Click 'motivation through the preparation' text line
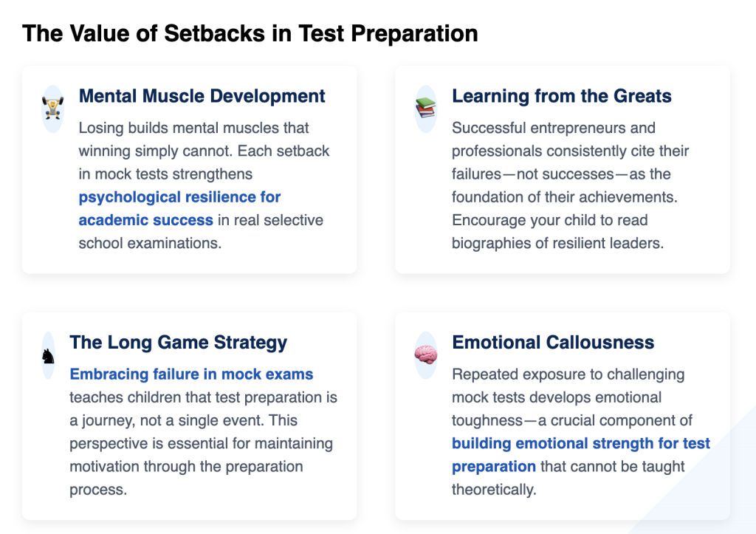The image size is (756, 534). 186,467
